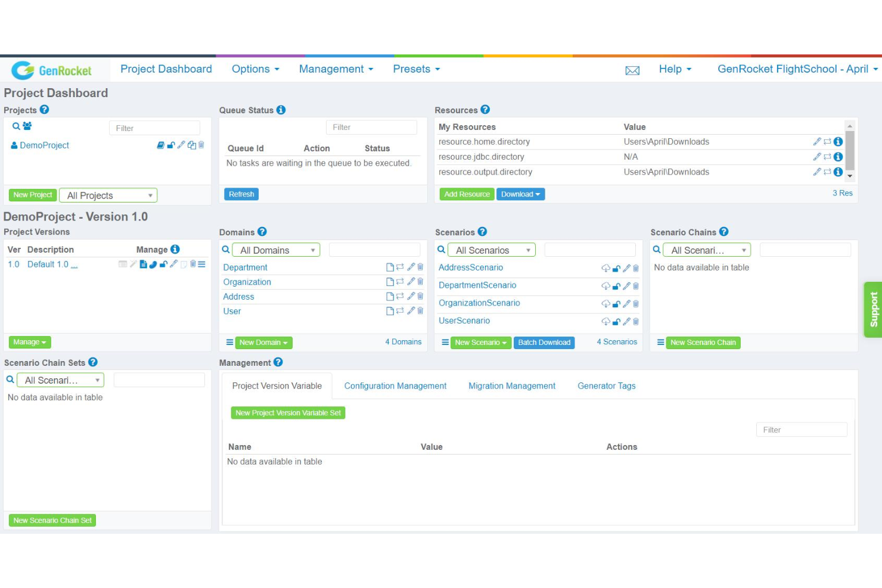Viewport: 882px width, 588px height.
Task: Switch to Generator Tags tab
Action: tap(607, 386)
